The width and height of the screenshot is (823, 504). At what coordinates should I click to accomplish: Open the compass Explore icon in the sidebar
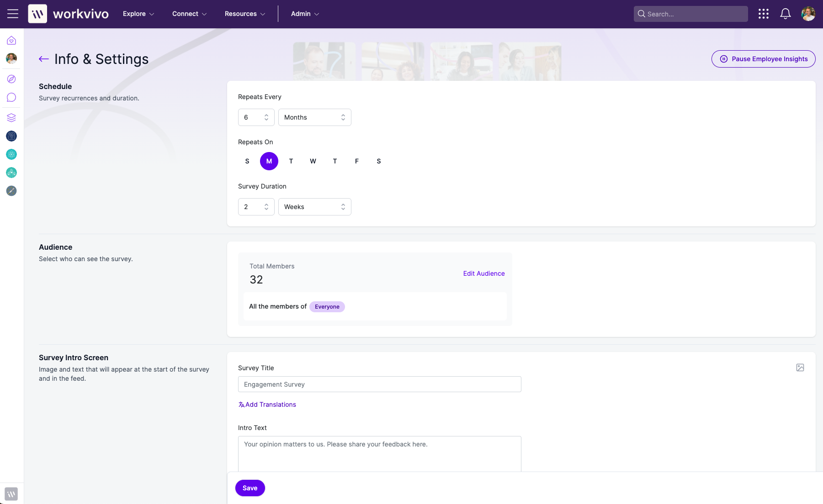(x=11, y=79)
